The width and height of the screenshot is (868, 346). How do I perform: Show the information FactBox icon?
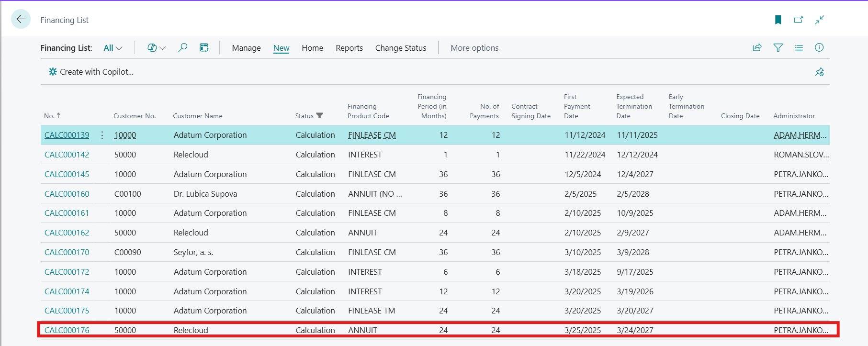819,48
